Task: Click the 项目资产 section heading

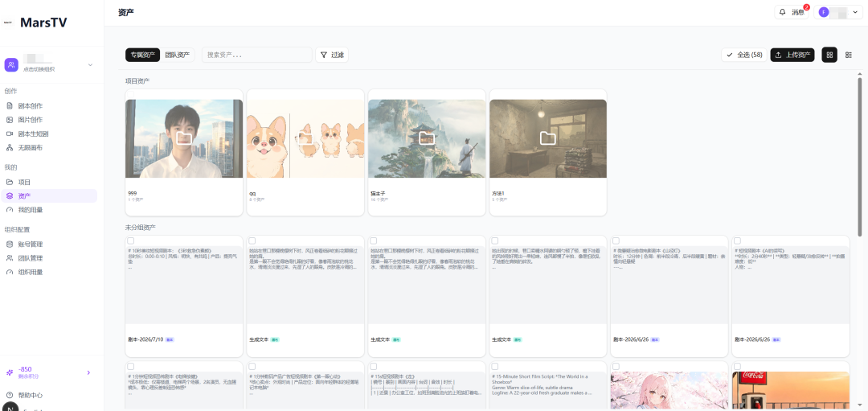Action: click(x=137, y=81)
